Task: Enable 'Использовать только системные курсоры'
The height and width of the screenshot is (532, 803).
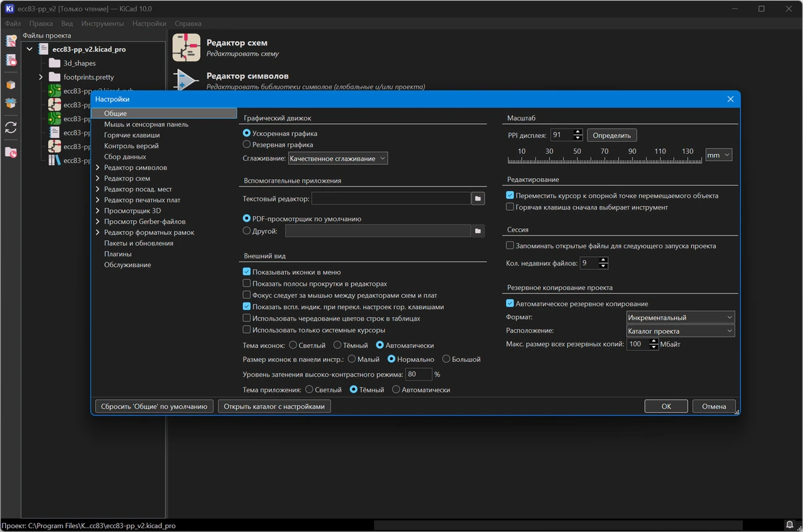Action: click(247, 330)
